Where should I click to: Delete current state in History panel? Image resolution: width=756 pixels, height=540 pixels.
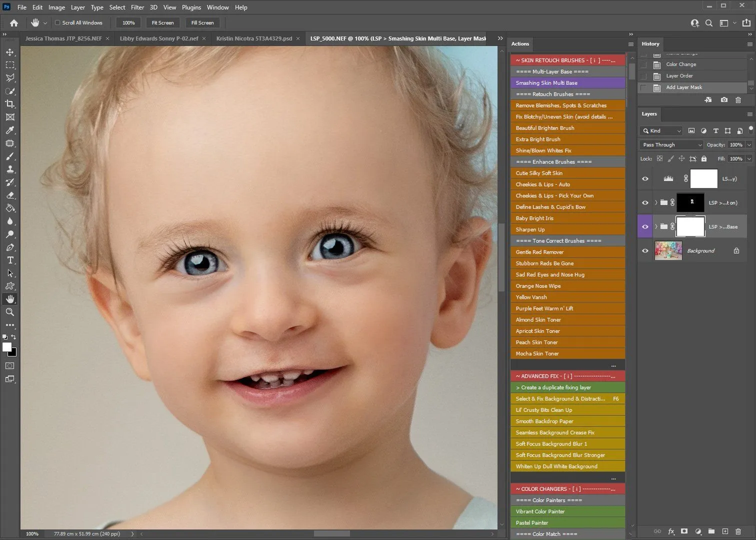(x=738, y=100)
